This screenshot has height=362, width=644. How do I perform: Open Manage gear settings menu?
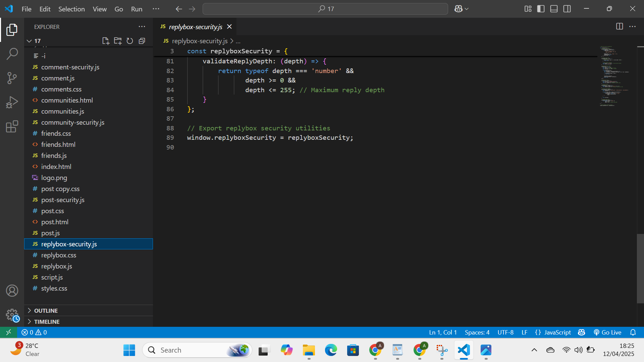tap(12, 315)
